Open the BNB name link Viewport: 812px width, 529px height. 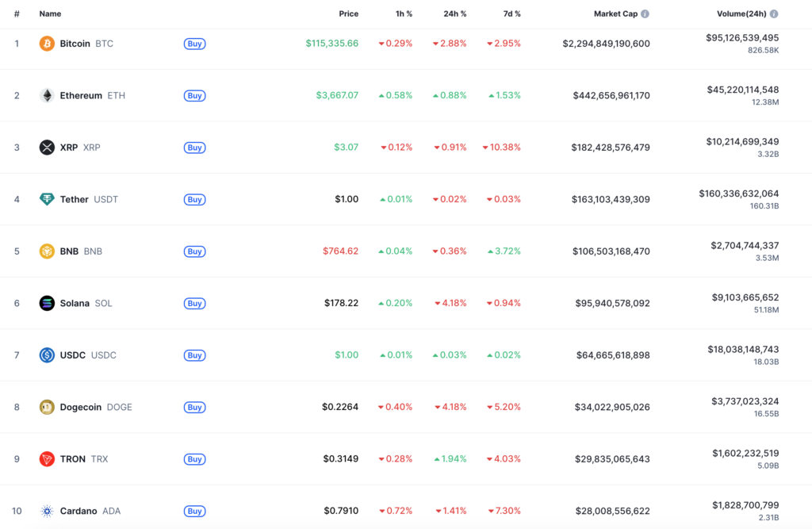point(82,251)
